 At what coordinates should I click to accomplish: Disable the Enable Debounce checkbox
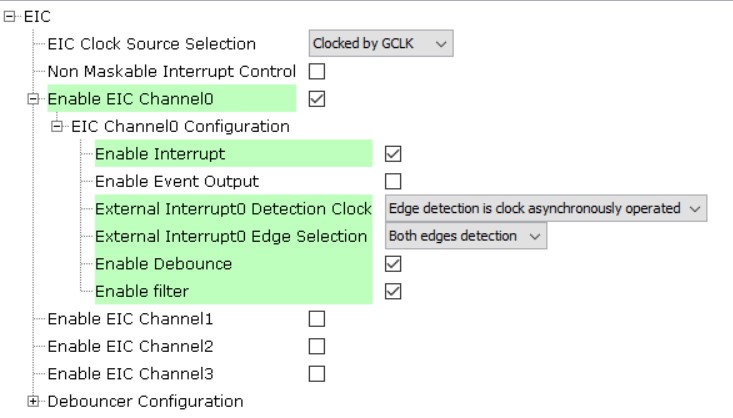coord(393,264)
